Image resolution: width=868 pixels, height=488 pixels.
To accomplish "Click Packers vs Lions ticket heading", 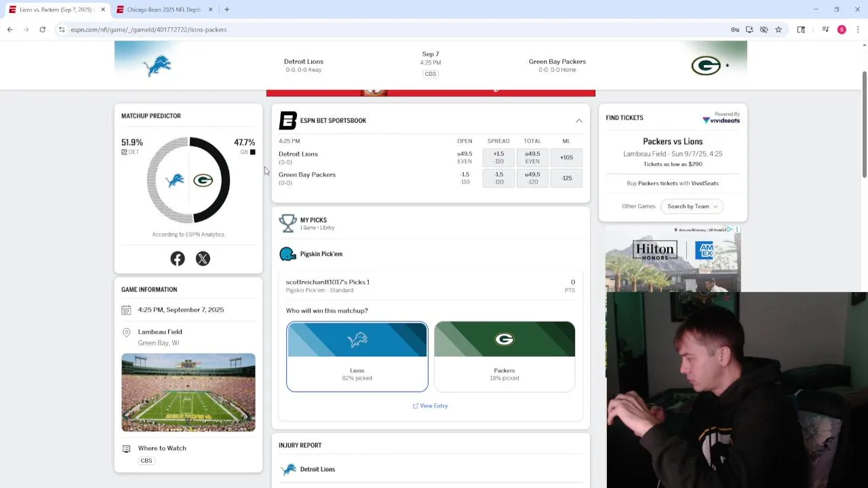I will click(673, 141).
